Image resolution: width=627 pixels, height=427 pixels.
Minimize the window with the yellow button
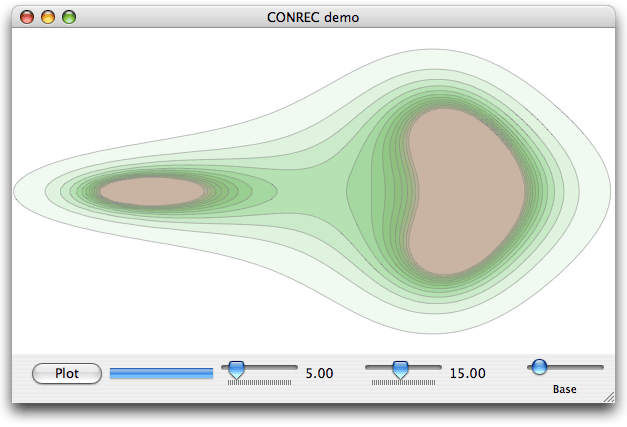click(48, 17)
